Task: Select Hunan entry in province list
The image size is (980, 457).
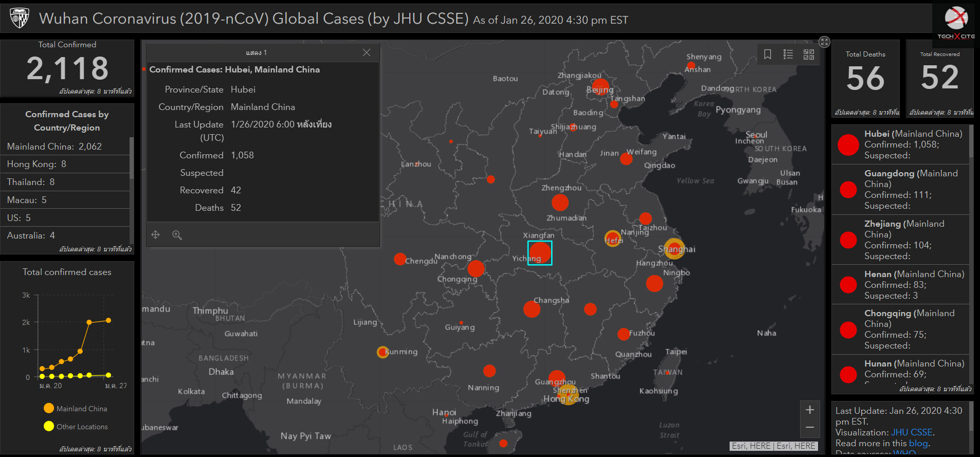Action: tap(900, 370)
